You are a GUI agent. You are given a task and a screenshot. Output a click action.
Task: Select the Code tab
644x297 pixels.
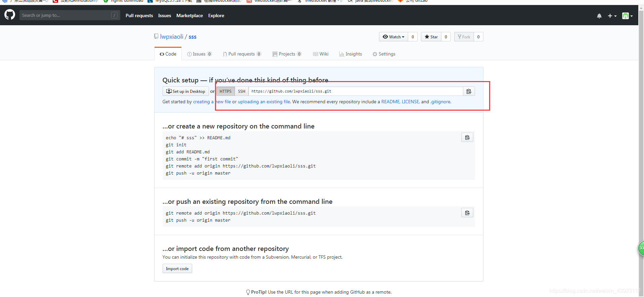[x=168, y=54]
